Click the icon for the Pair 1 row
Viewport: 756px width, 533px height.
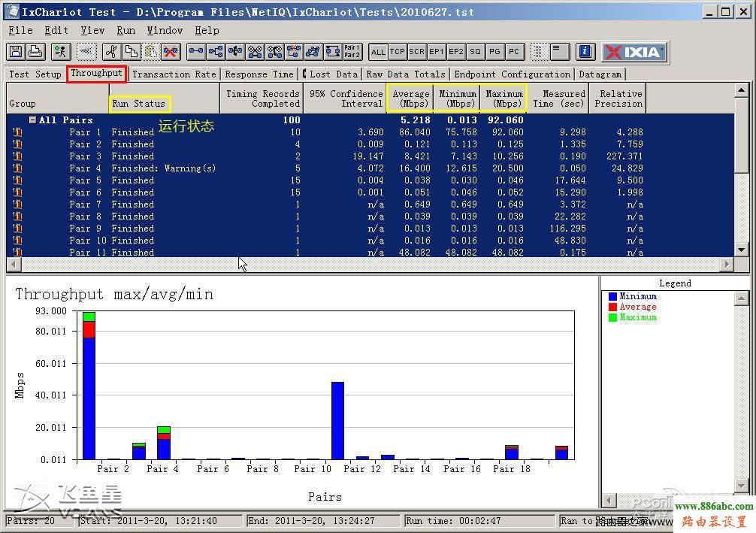point(18,132)
